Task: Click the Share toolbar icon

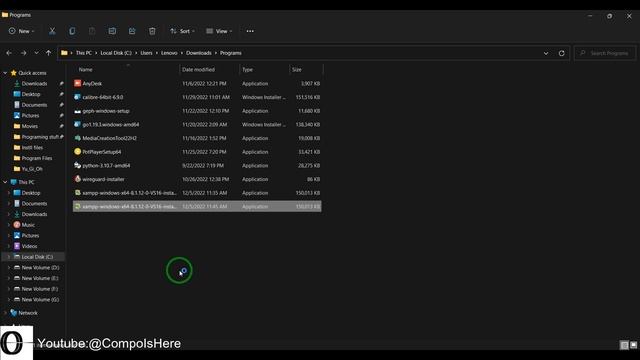Action: point(132,31)
